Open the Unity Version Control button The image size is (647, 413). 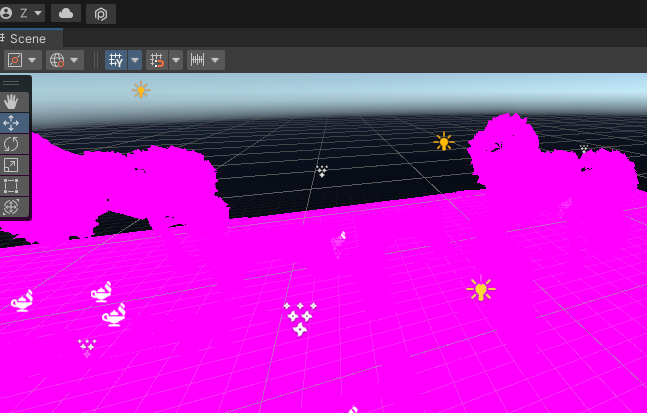100,13
